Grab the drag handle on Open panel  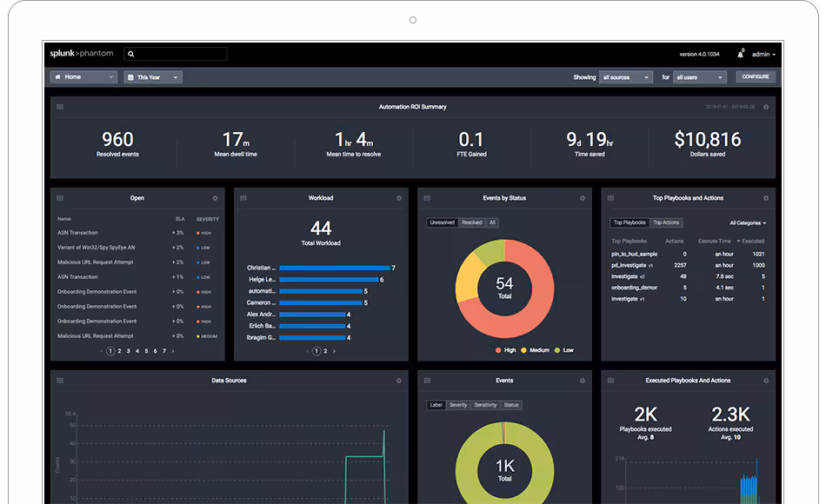(60, 198)
